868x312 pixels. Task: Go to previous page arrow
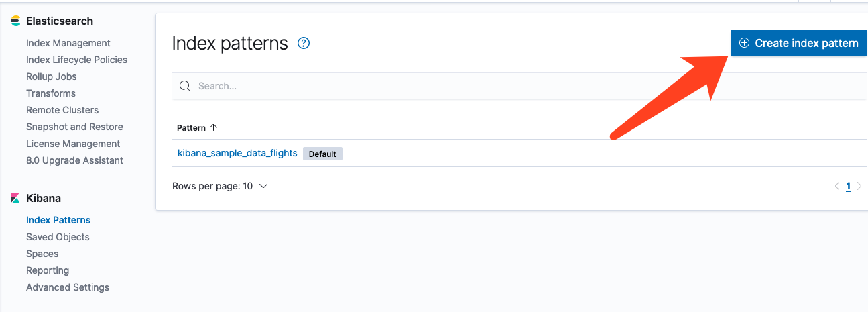836,187
